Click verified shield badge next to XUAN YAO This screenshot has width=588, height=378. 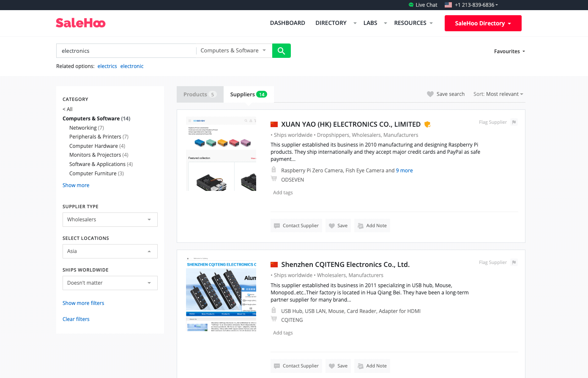pyautogui.click(x=427, y=124)
